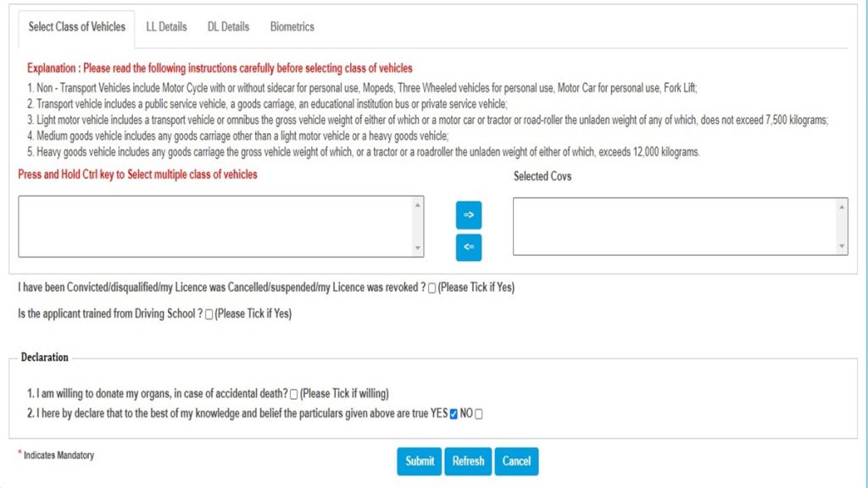Tick the Convicted/disqualified licence checkbox
Image resolution: width=868 pixels, height=488 pixels.
point(431,288)
